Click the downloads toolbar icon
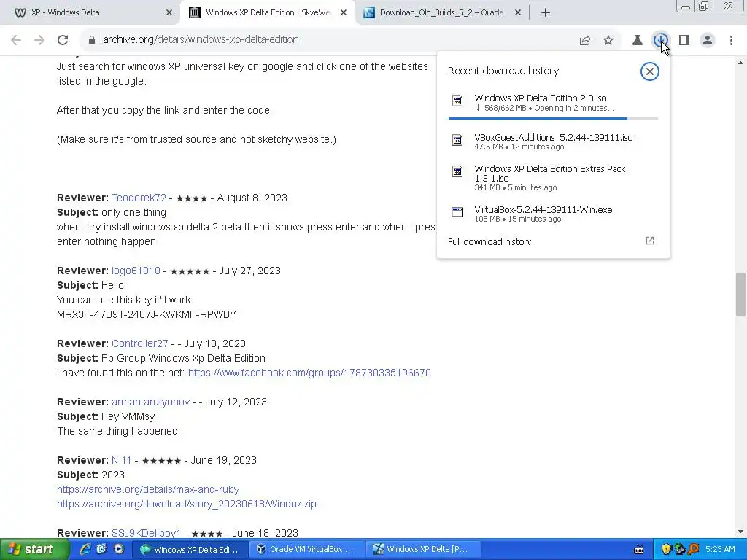The image size is (747, 560). tap(660, 41)
